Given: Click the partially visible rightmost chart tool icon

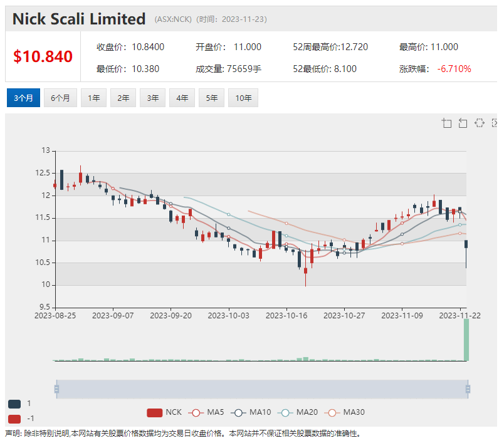Looking at the screenshot, I should click(495, 123).
